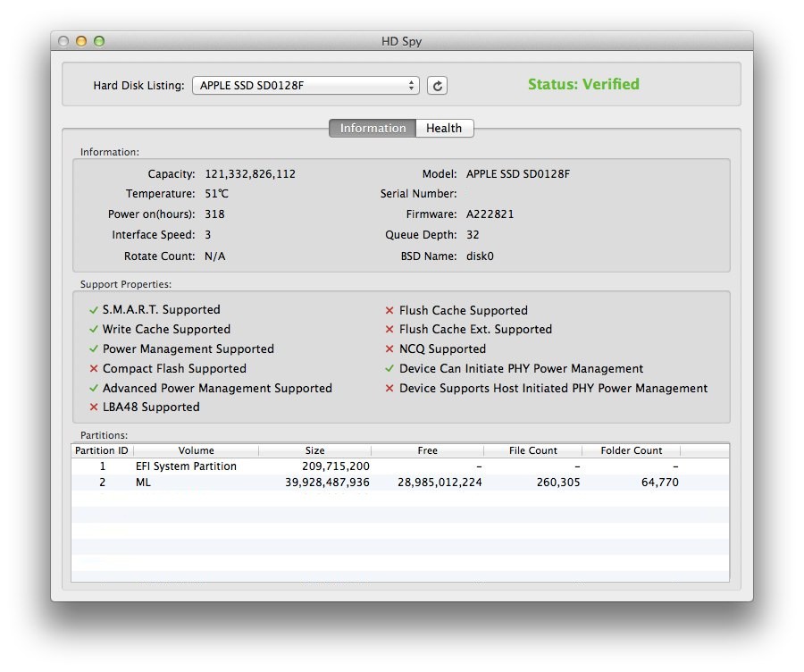Click the free space value 28,985,012,224

click(440, 483)
